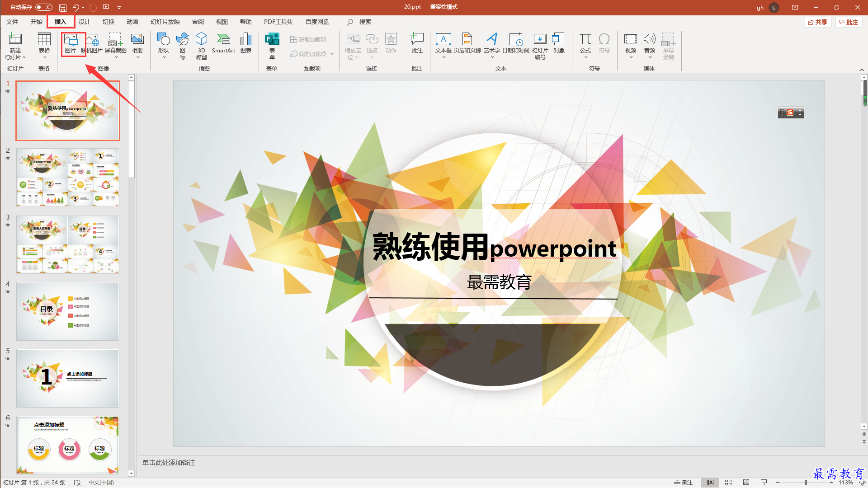Click the 新建幻灯片 icon
868x488 pixels.
coord(15,39)
